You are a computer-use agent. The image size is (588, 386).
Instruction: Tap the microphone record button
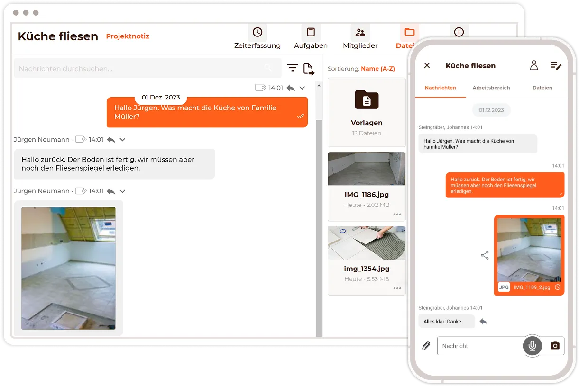pos(533,346)
